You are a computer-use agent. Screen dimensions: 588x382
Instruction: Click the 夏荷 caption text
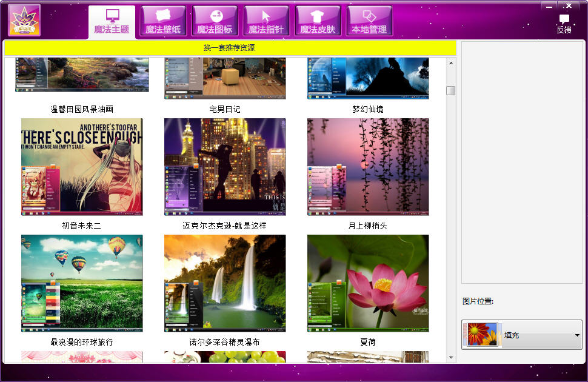(x=368, y=342)
